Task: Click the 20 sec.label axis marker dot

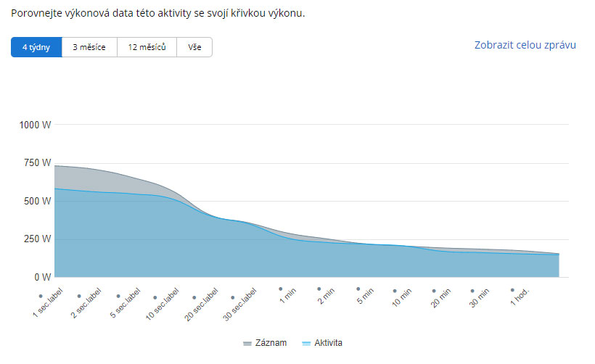Action: (194, 297)
